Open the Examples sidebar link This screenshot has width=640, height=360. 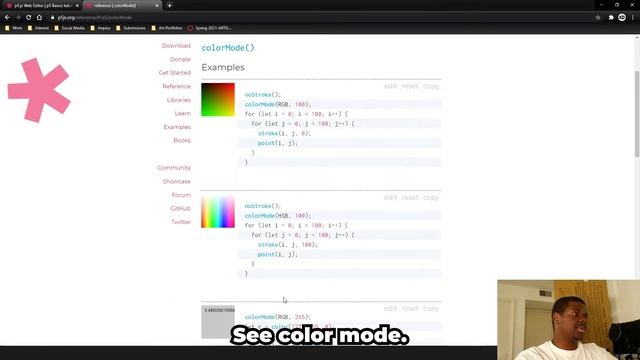(x=177, y=127)
